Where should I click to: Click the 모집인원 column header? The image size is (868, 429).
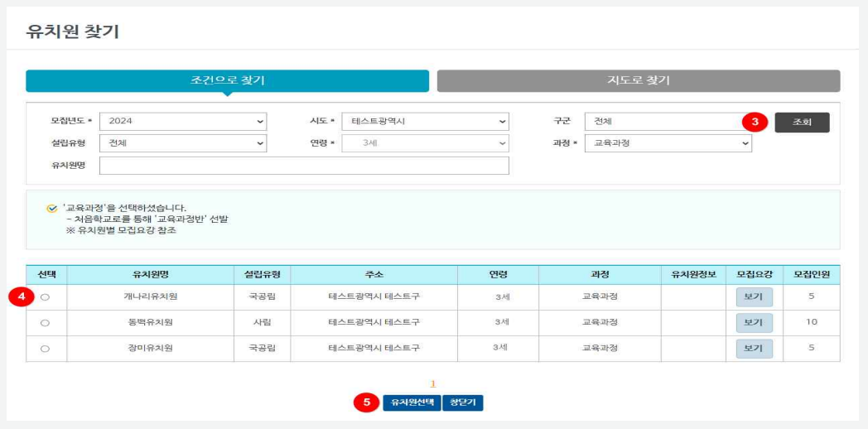pyautogui.click(x=812, y=275)
